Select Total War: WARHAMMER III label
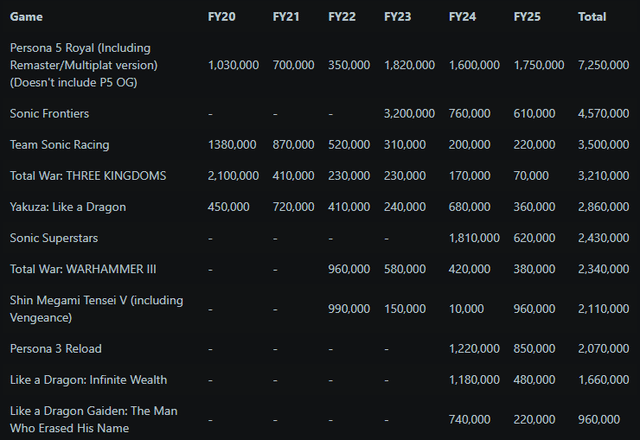The width and height of the screenshot is (640, 440). coord(83,269)
